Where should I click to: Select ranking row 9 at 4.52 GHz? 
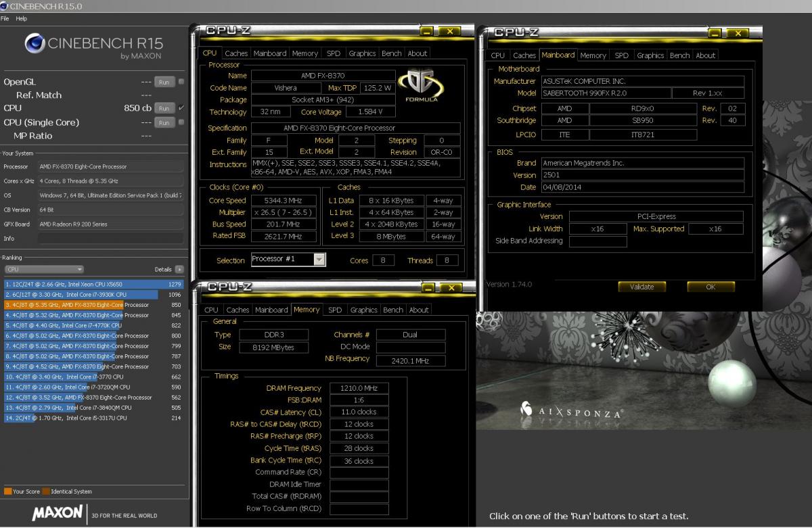pyautogui.click(x=94, y=366)
